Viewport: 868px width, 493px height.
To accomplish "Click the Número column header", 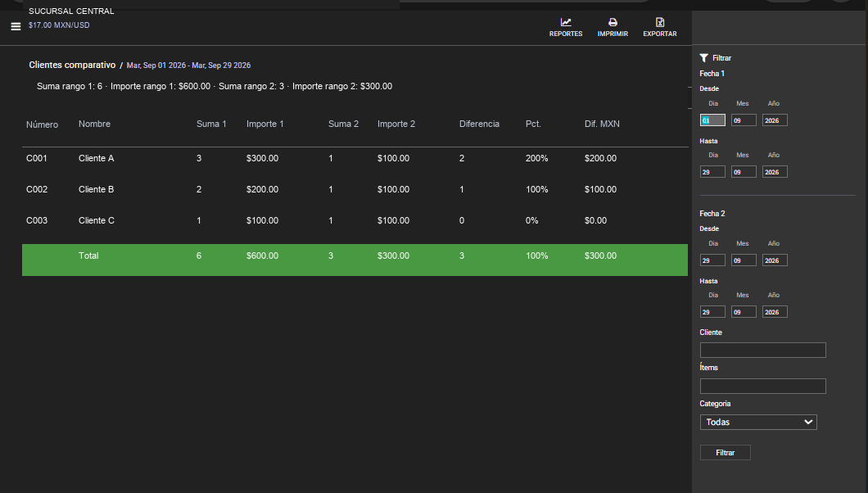I will tap(42, 124).
